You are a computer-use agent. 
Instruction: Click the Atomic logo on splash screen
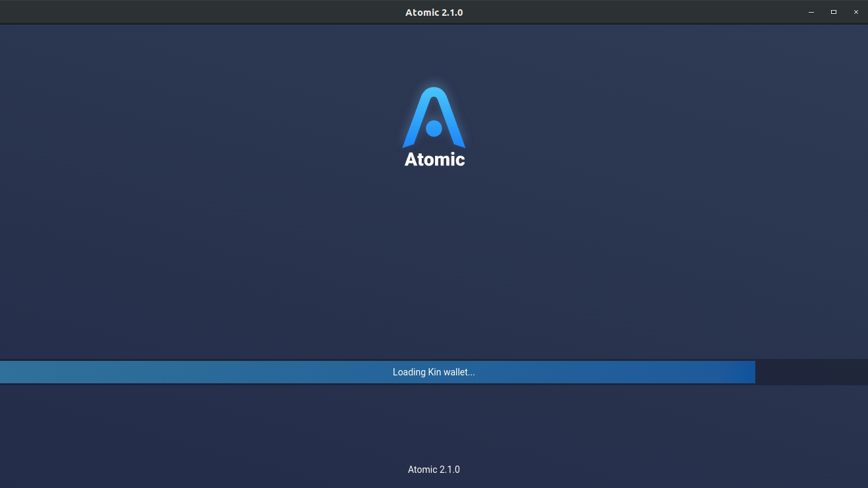pos(434,126)
